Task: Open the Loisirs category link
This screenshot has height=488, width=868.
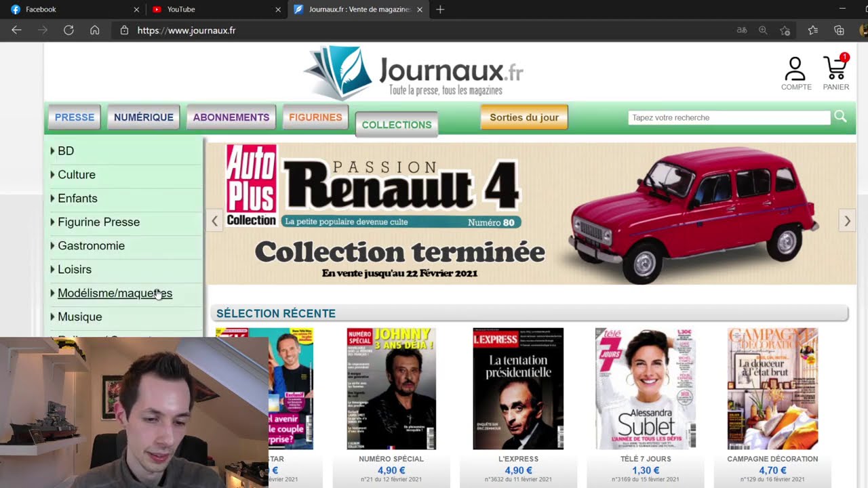Action: 75,269
